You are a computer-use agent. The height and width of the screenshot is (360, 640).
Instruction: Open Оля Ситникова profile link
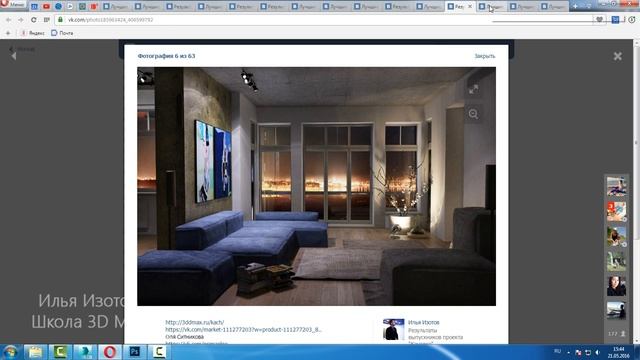(x=184, y=337)
